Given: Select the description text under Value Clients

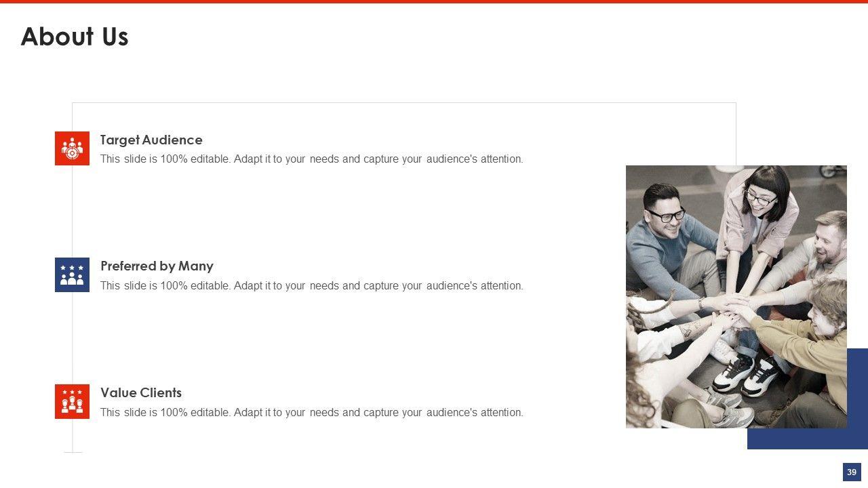Looking at the screenshot, I should (311, 413).
